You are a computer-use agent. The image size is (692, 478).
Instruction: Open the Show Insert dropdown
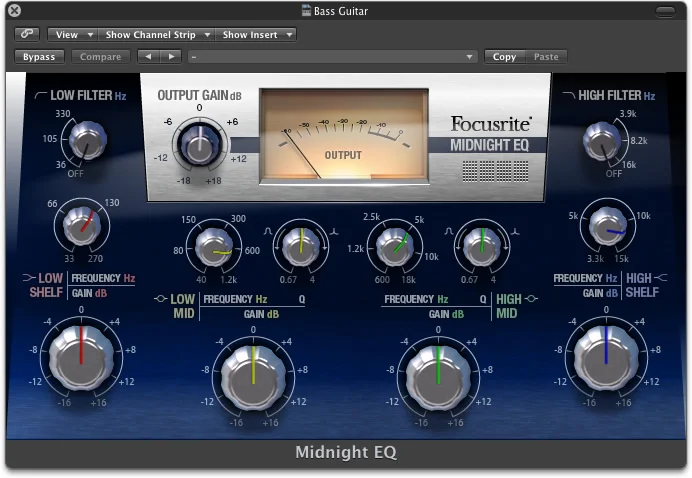click(x=256, y=34)
